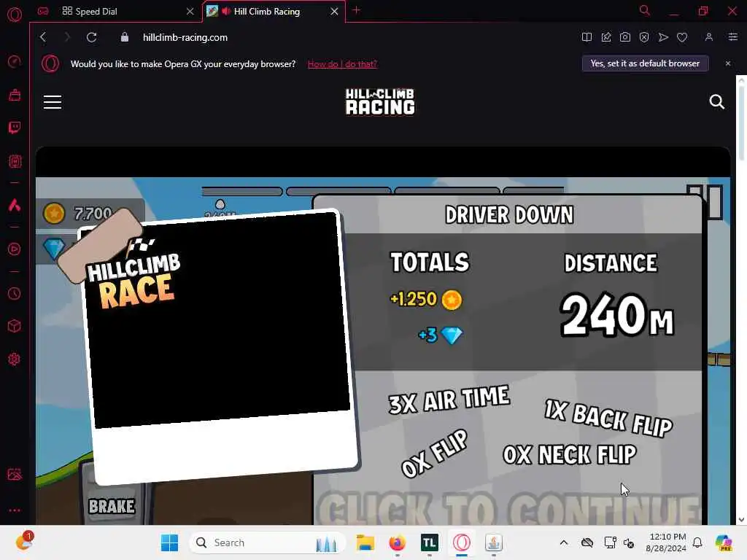Open site search magnifier icon

click(717, 102)
